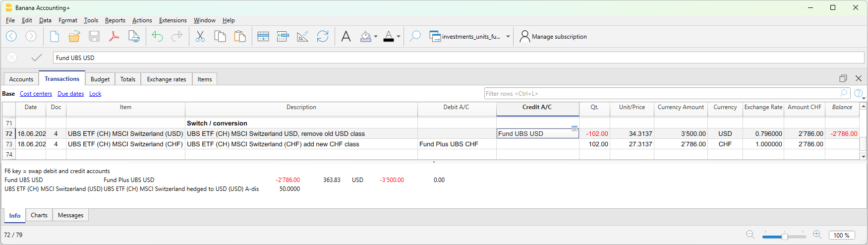Switch to the Accounts tab
This screenshot has width=868, height=245.
(21, 79)
